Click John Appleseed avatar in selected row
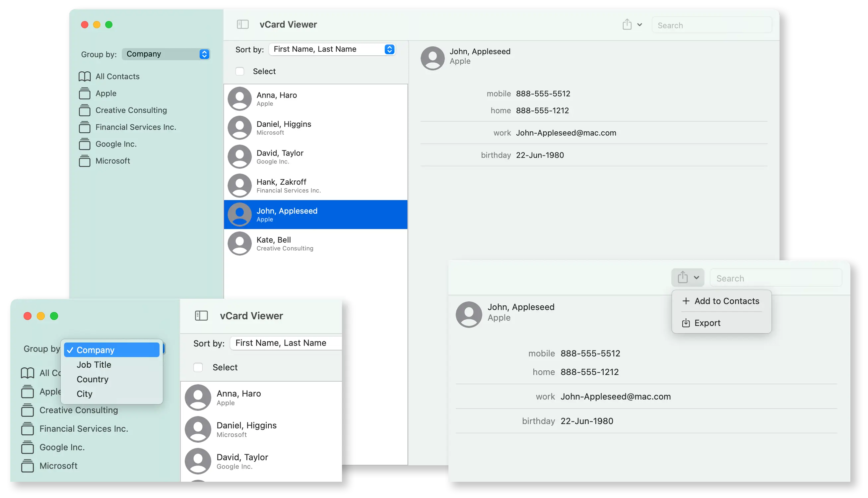Viewport: 868px width, 498px height. 239,215
